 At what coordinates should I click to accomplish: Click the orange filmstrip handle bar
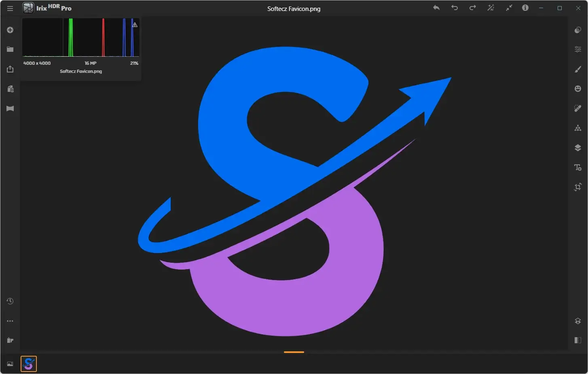[294, 352]
